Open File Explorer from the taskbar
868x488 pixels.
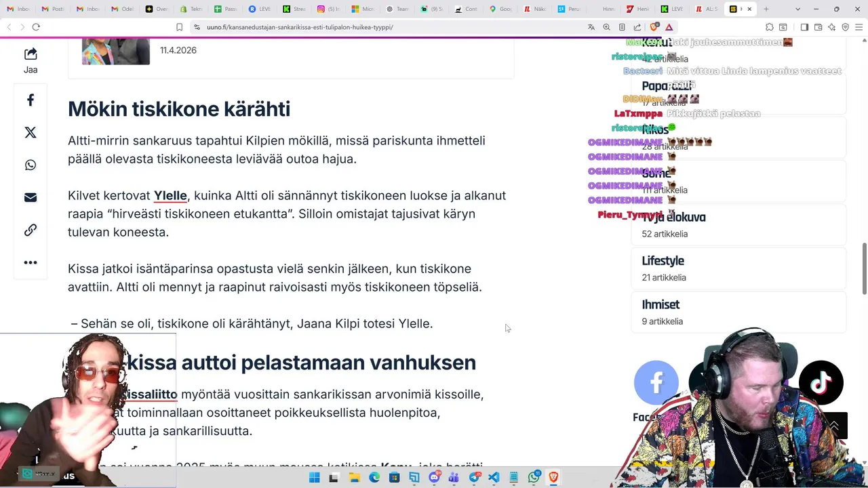(x=354, y=478)
